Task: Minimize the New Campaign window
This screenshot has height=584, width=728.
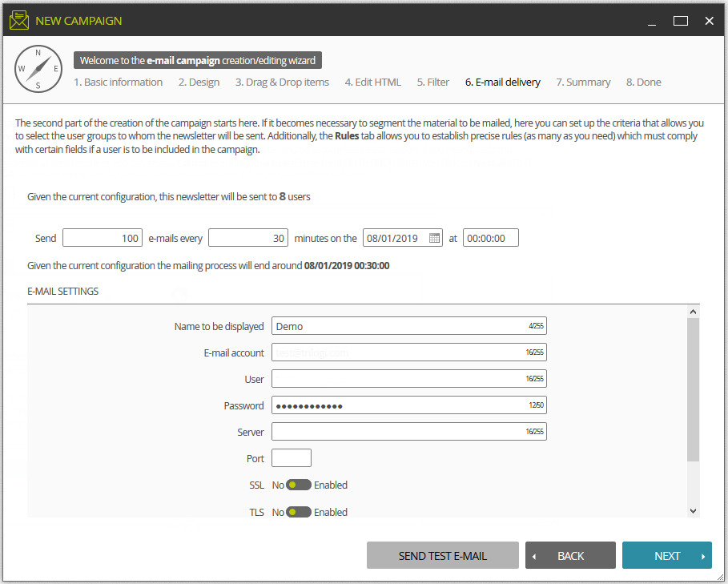Action: (652, 22)
